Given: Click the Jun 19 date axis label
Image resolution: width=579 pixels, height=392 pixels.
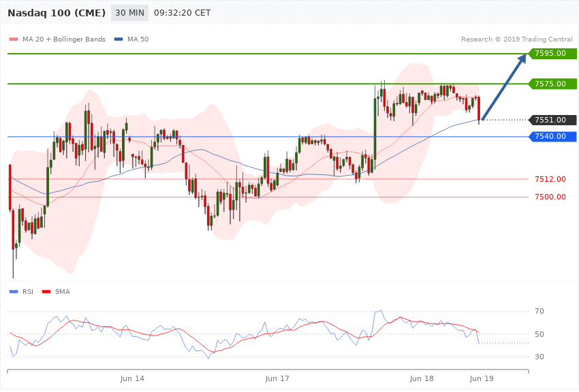Looking at the screenshot, I should click(482, 378).
